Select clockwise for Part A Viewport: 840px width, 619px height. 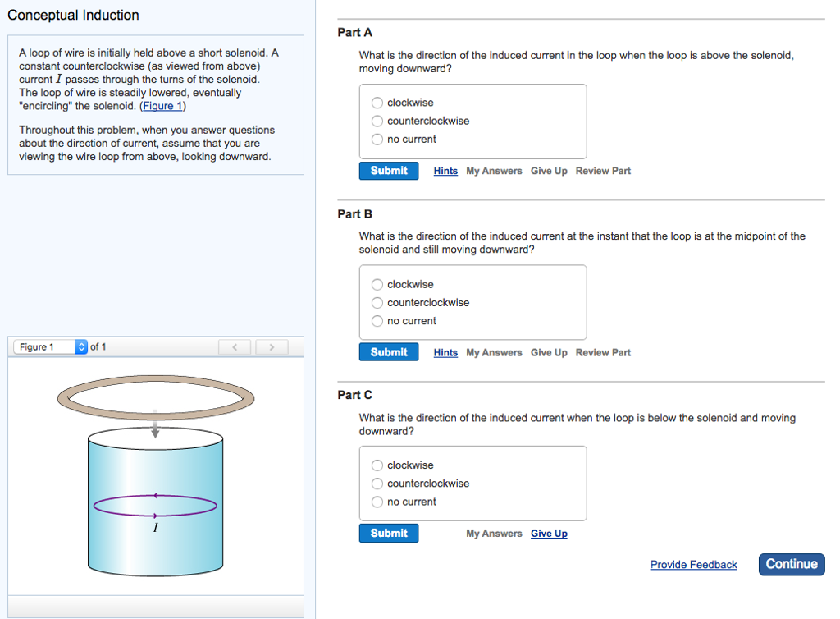377,103
